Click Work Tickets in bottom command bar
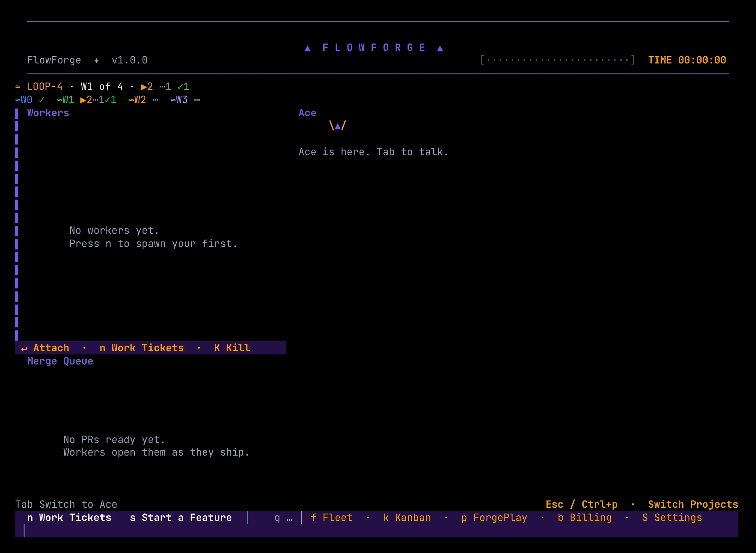 69,517
